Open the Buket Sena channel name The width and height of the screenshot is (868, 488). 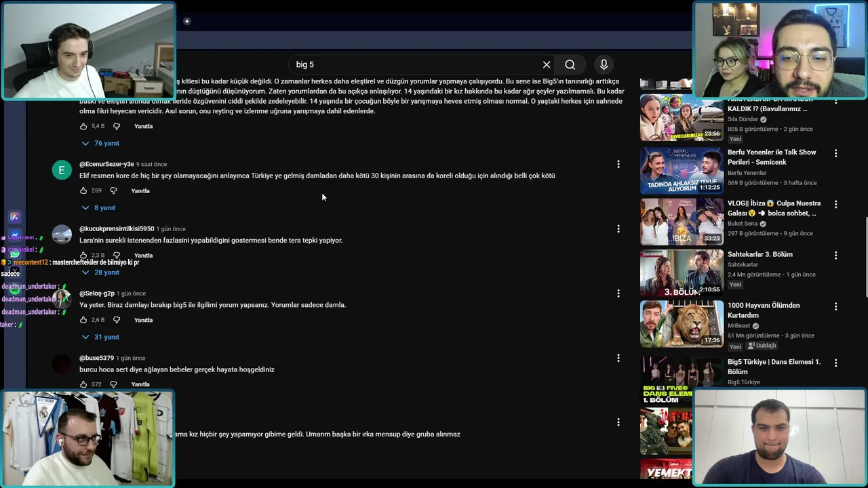click(x=743, y=224)
